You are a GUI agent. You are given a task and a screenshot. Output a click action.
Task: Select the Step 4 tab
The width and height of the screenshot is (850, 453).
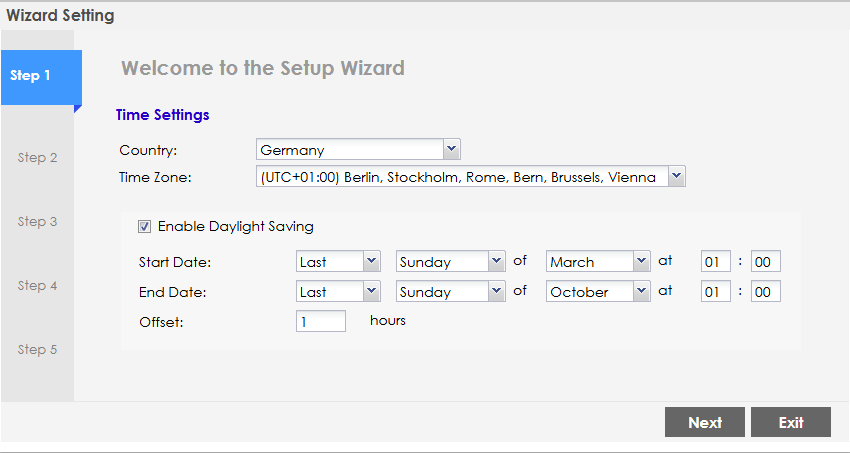37,286
